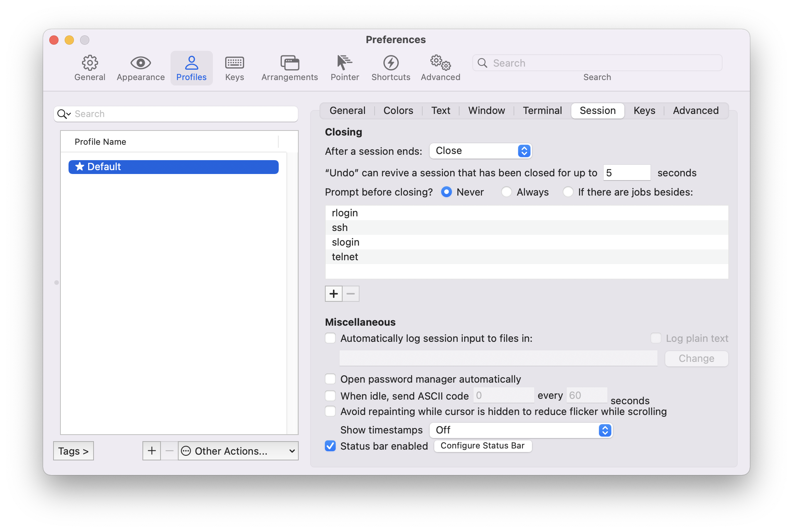This screenshot has height=532, width=793.
Task: Open the Appearance eye icon pane
Action: click(141, 68)
